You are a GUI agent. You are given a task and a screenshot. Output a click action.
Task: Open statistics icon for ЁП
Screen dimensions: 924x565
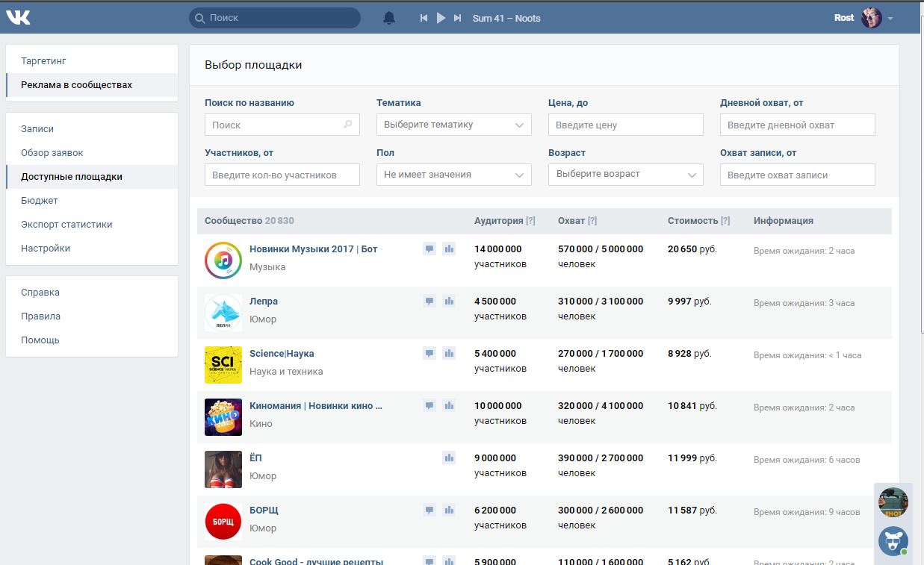[x=449, y=458]
